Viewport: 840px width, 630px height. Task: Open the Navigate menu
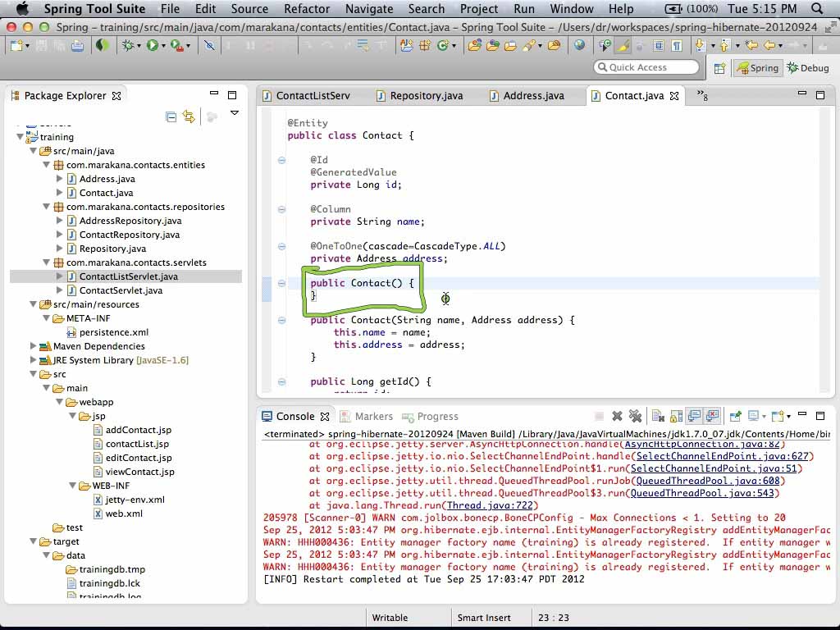[x=368, y=8]
